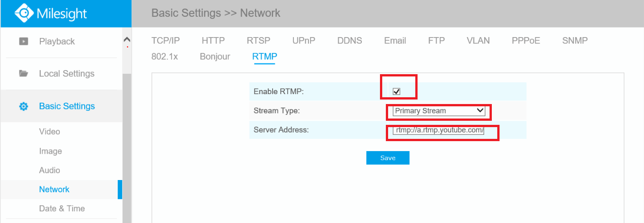Open the Stream Type dropdown
This screenshot has height=223, width=644.
tap(438, 111)
